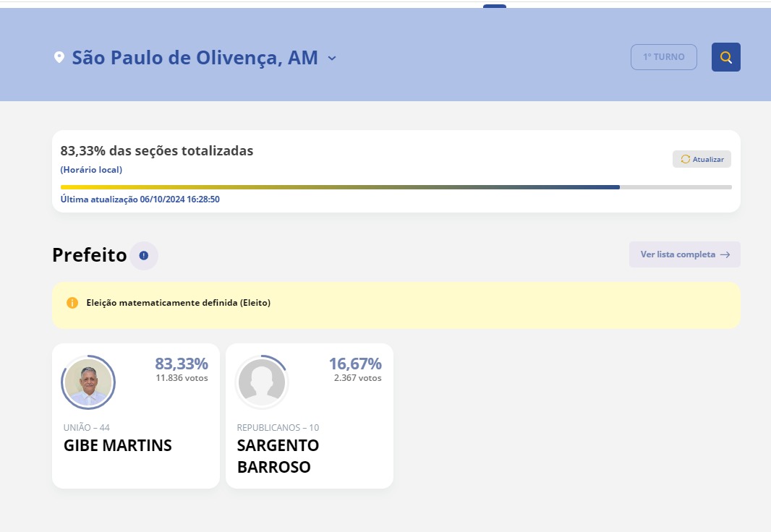The image size is (771, 532).
Task: Open São Paulo de Olivença, AM location dropdown
Action: click(x=195, y=58)
